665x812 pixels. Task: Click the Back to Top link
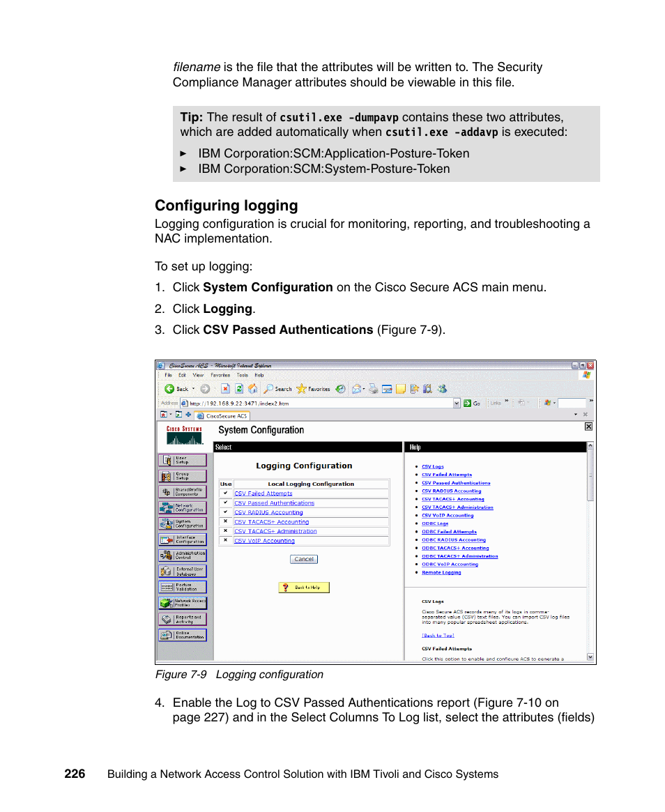tap(438, 636)
